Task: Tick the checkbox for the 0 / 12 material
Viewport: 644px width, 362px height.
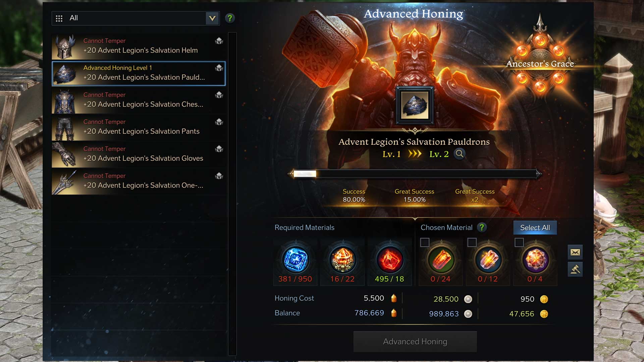Action: pos(472,242)
